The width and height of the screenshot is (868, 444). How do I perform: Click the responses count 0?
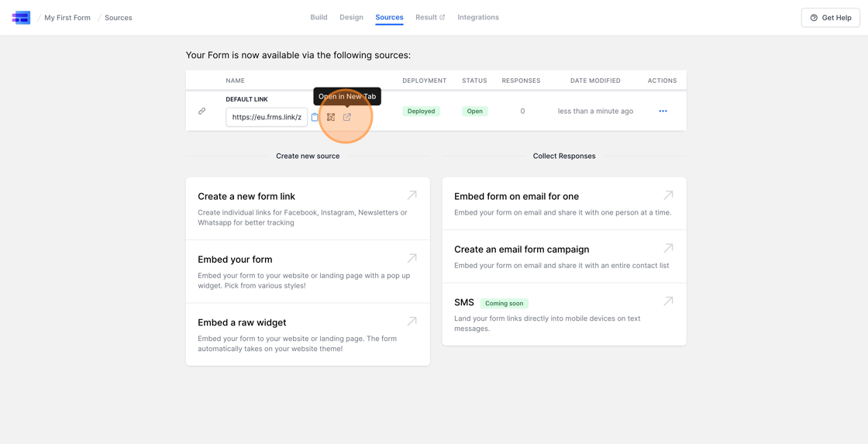522,112
